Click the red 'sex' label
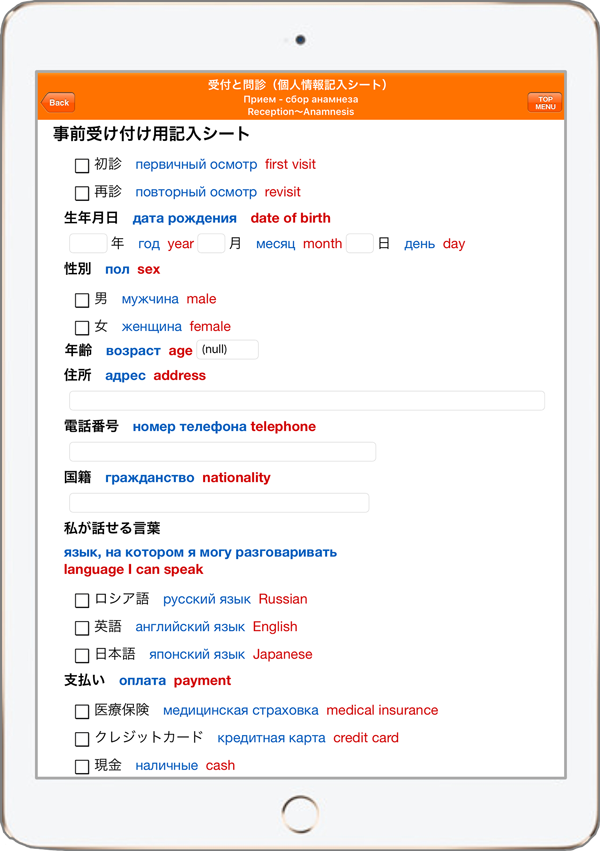Screen dimensions: 600x851 pyautogui.click(x=149, y=270)
